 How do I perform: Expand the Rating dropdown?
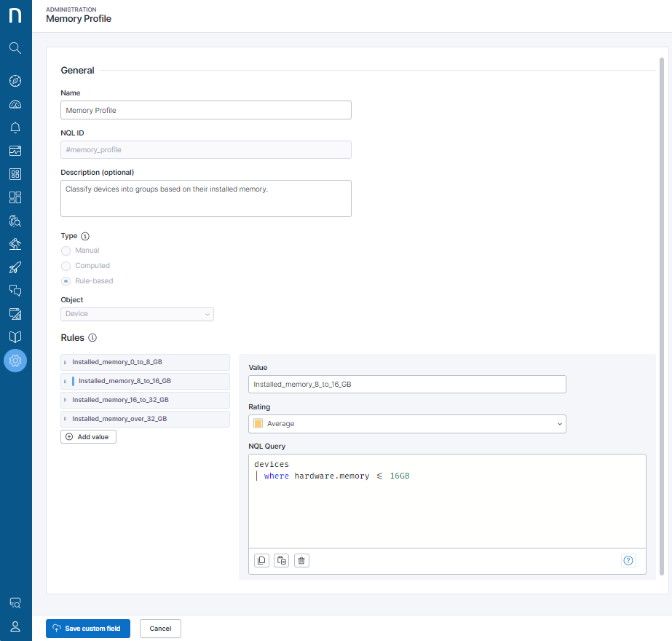pos(407,424)
